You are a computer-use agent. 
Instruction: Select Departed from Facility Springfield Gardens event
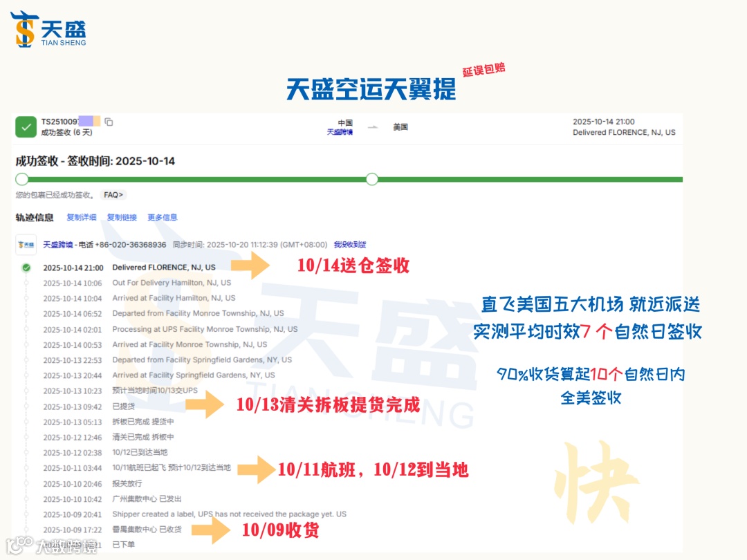click(x=202, y=360)
